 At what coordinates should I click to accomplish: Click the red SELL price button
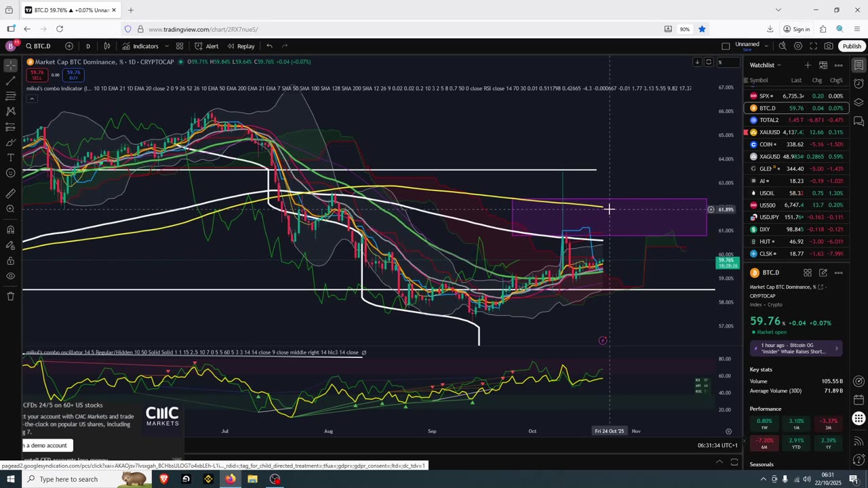[37, 75]
